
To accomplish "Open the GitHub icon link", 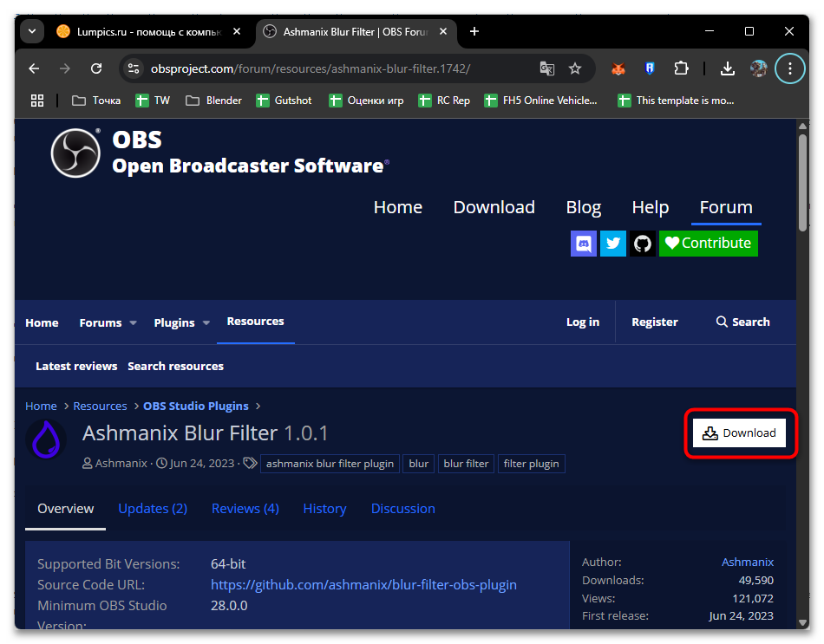I will pos(642,244).
